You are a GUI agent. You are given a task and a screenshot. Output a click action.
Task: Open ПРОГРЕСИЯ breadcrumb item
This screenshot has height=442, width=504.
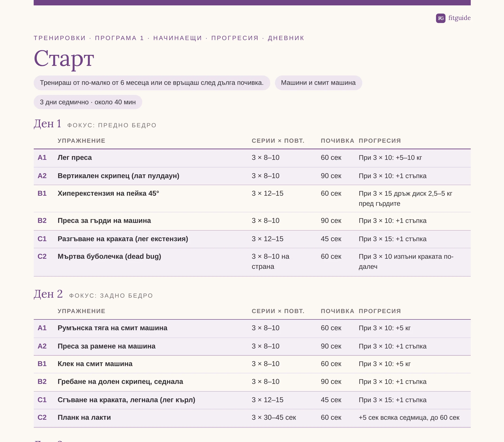(235, 38)
